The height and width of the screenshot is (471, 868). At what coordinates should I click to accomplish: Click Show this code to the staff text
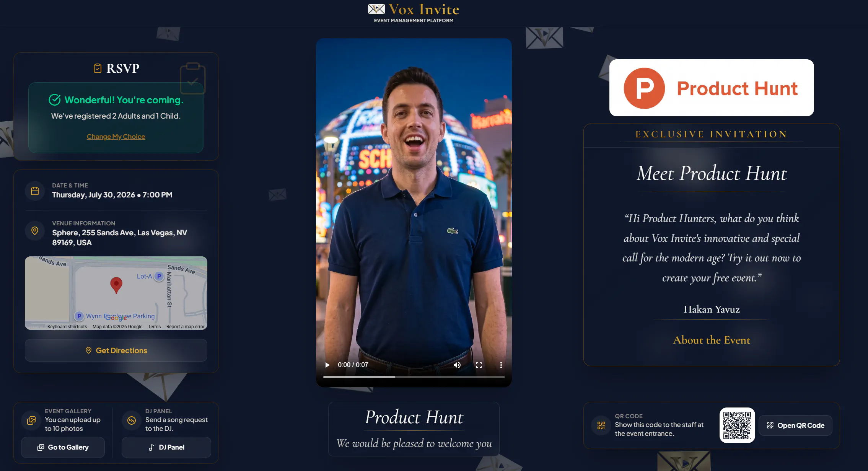click(x=659, y=429)
